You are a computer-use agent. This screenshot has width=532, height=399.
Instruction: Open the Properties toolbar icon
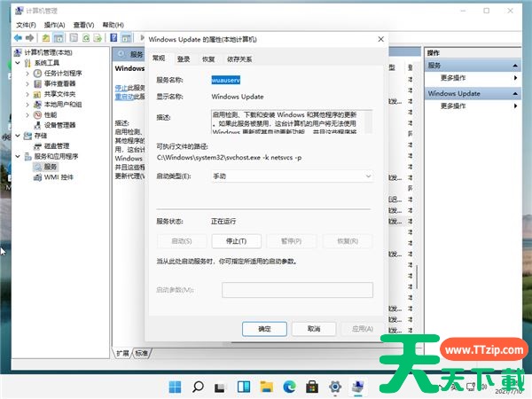74,38
